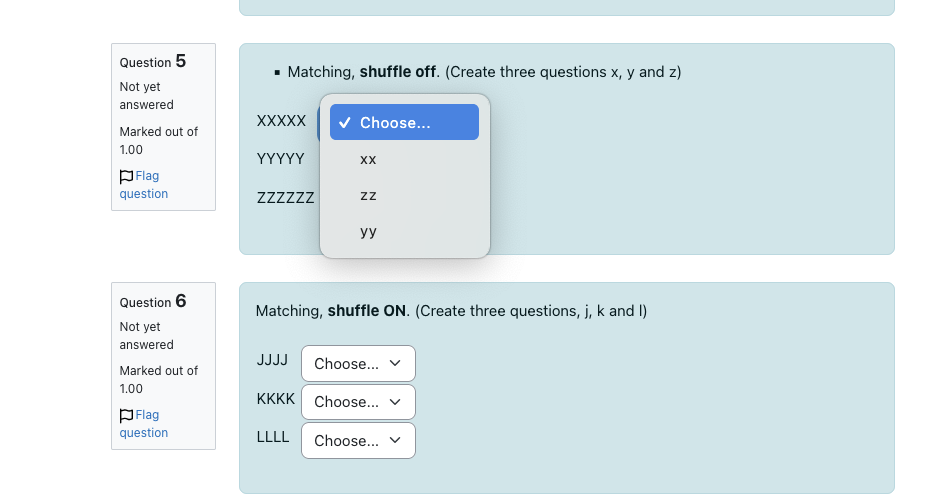This screenshot has height=504, width=934.
Task: Click Flag question link for Question 6
Action: click(x=144, y=424)
